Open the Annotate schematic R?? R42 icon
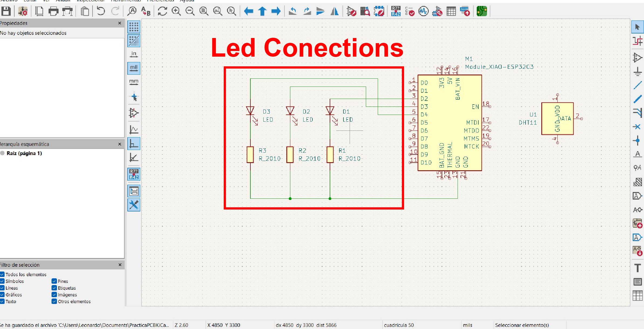 click(396, 11)
